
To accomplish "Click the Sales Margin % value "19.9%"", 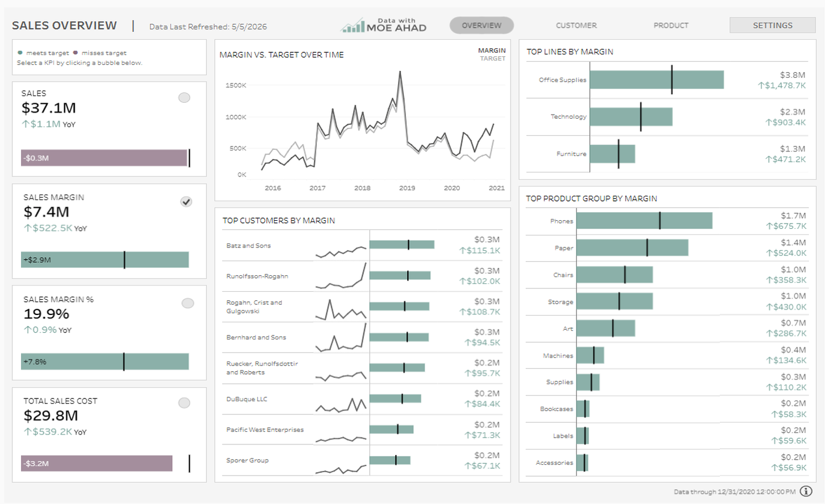I will pos(47,314).
